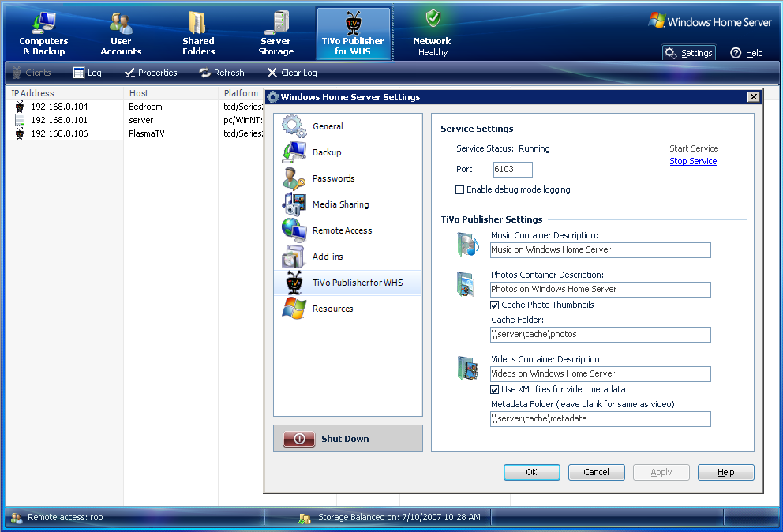The image size is (783, 532).
Task: Edit the Videos Container Description field
Action: [600, 373]
